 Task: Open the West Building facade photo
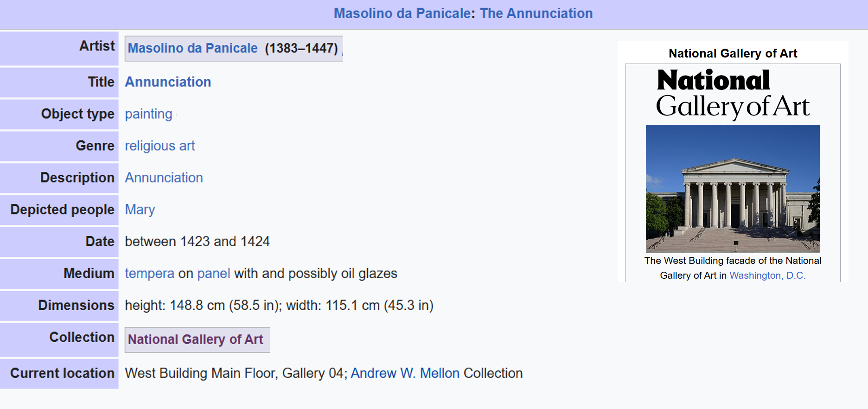[x=733, y=189]
